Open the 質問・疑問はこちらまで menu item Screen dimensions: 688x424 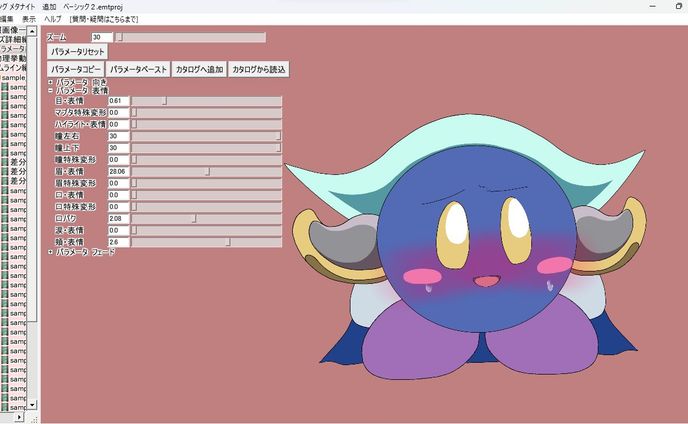(104, 19)
